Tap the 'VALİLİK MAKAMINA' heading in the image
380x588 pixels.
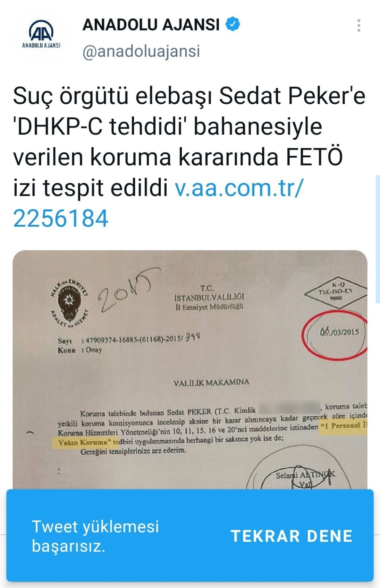(x=211, y=383)
